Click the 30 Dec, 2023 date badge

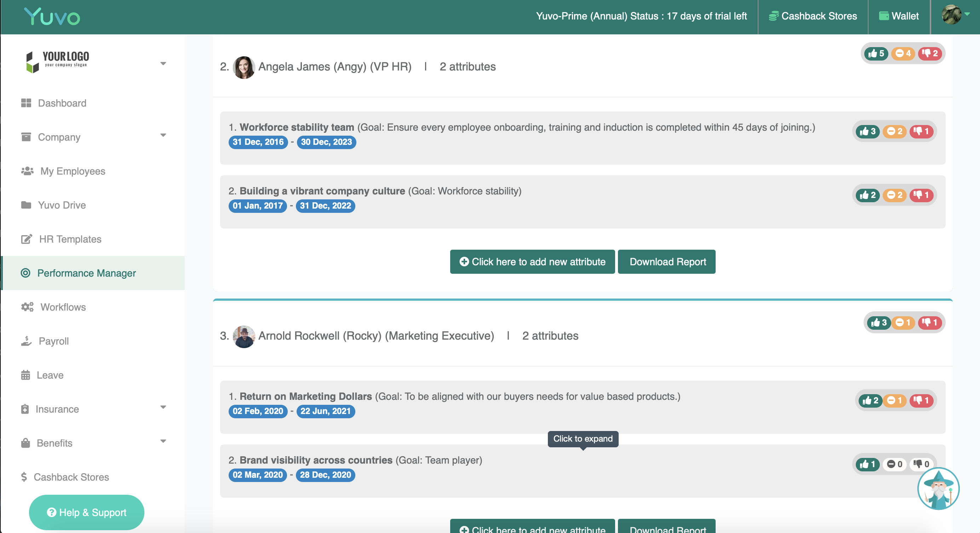coord(326,142)
